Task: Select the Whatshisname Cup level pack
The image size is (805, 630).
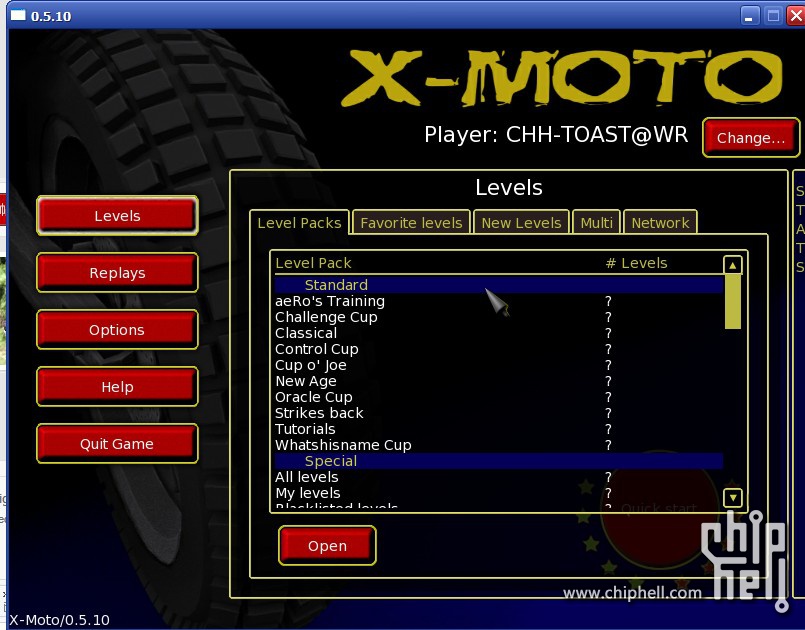Action: pyautogui.click(x=499, y=445)
